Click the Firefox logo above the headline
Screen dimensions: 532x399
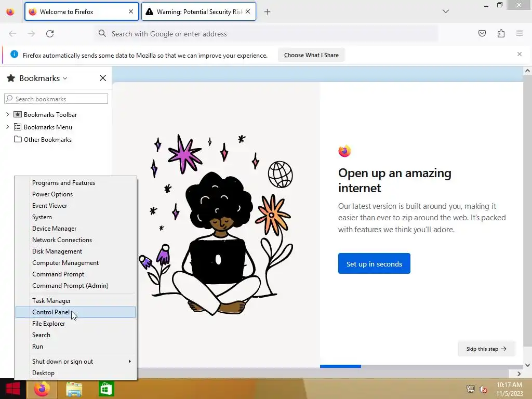344,151
